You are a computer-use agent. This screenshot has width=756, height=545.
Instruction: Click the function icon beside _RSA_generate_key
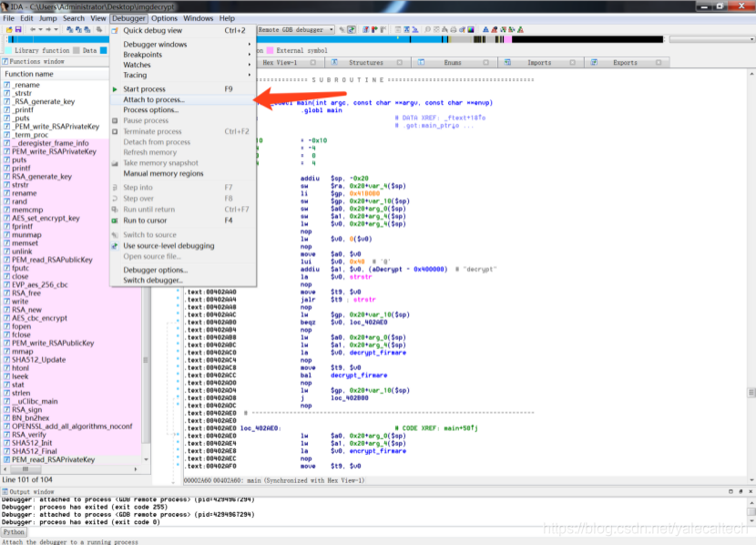pyautogui.click(x=6, y=102)
